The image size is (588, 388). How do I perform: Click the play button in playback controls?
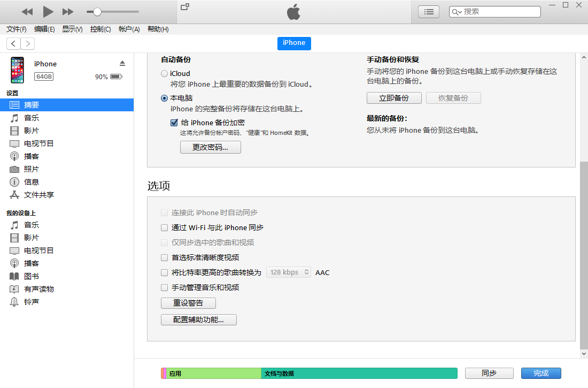[48, 12]
